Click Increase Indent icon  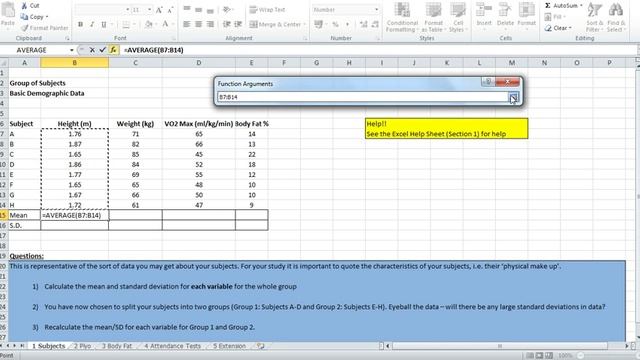[238, 24]
